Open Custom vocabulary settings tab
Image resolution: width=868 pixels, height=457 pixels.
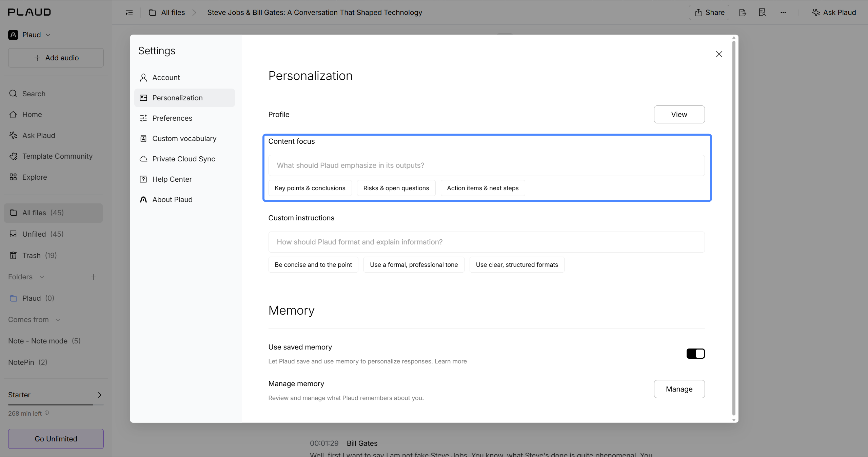[184, 139]
